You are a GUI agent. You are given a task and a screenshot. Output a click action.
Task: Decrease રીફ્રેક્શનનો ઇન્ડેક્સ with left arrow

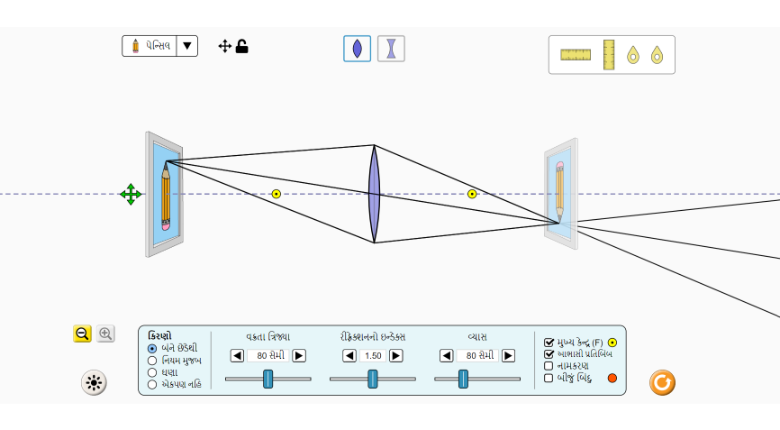click(349, 355)
